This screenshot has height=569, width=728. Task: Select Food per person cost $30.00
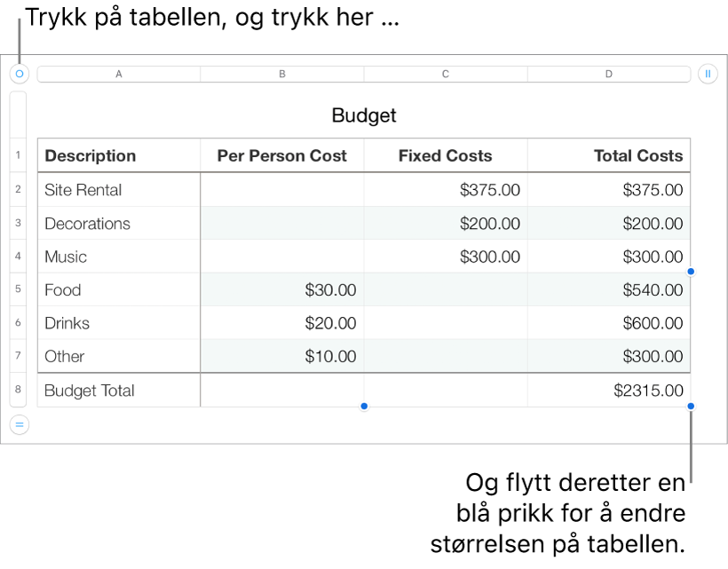[x=282, y=290]
